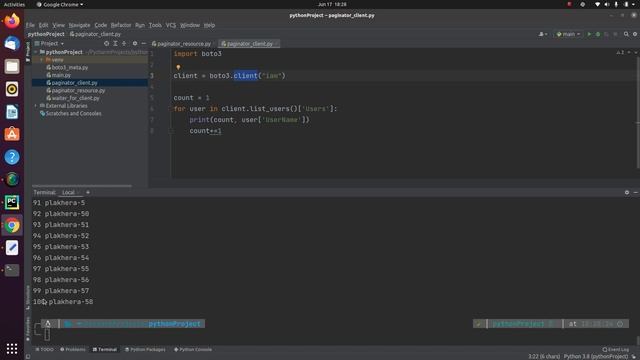Click the green Run button
Image resolution: width=640 pixels, height=360 pixels.
click(589, 34)
